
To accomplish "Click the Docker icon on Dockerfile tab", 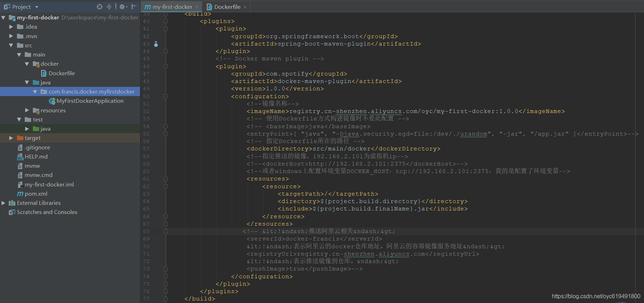I will click(209, 7).
